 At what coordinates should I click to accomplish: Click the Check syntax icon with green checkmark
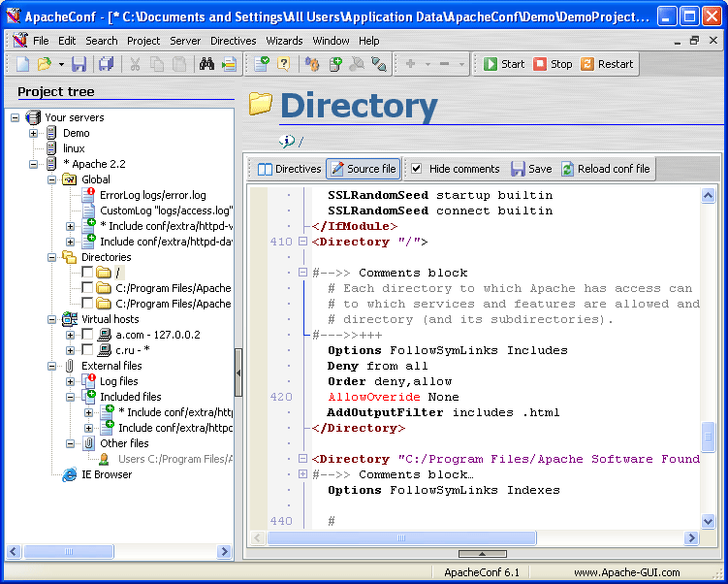pos(263,64)
